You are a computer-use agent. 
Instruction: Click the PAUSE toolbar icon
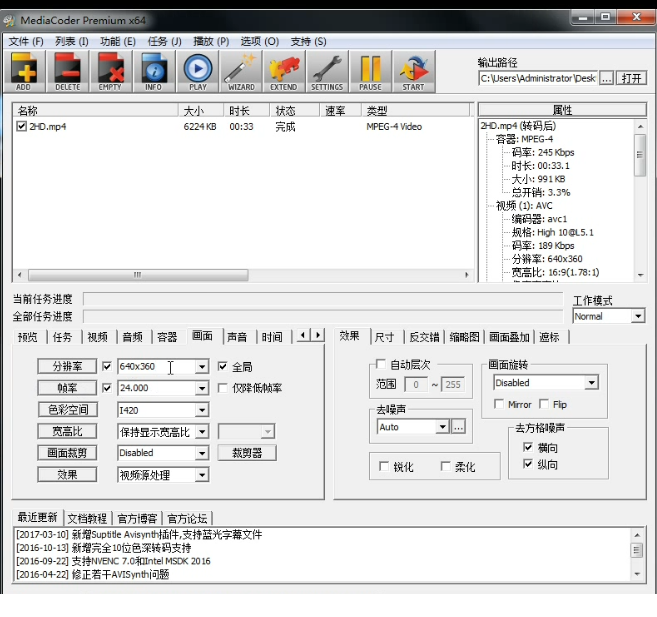(370, 71)
